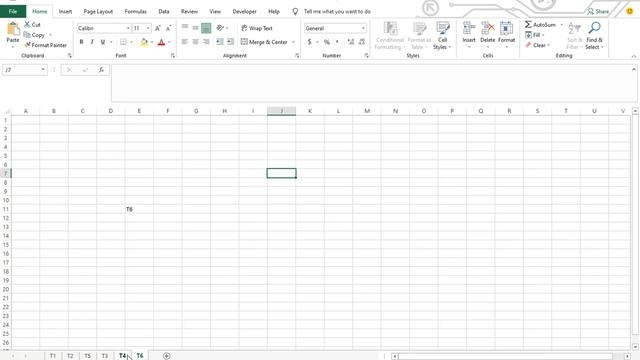This screenshot has width=640, height=360.
Task: Click the Cut command
Action: coord(32,24)
